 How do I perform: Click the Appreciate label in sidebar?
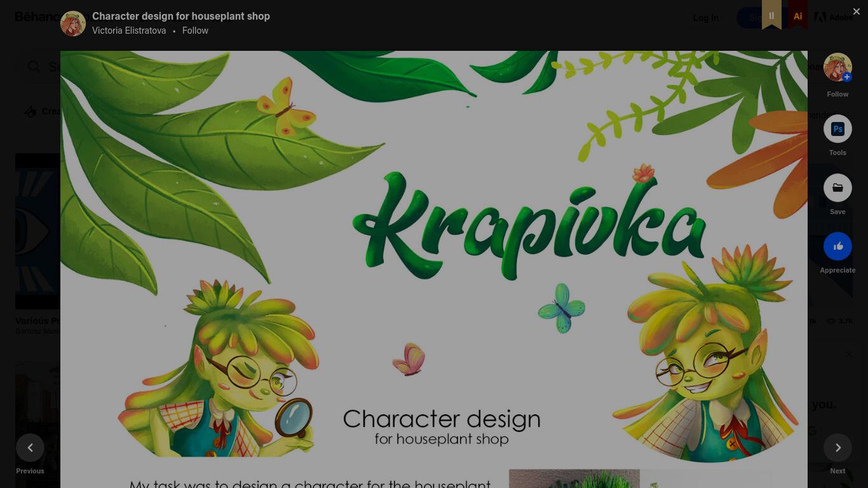(837, 270)
